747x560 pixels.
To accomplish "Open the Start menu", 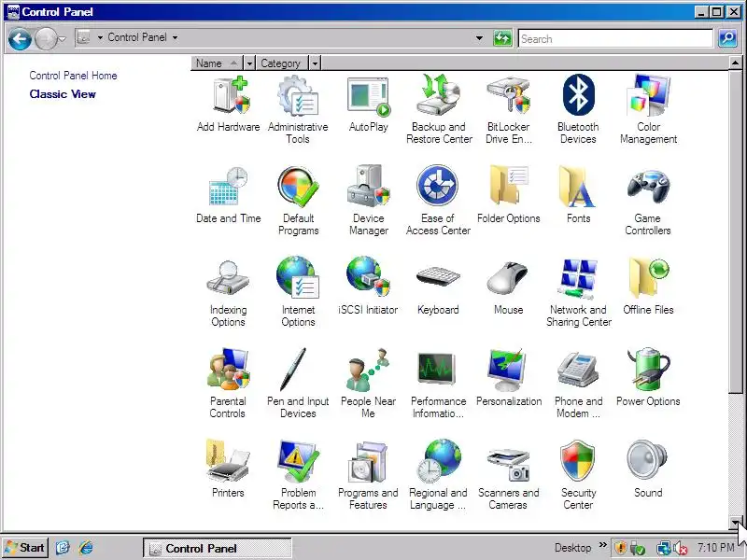I will pyautogui.click(x=25, y=548).
